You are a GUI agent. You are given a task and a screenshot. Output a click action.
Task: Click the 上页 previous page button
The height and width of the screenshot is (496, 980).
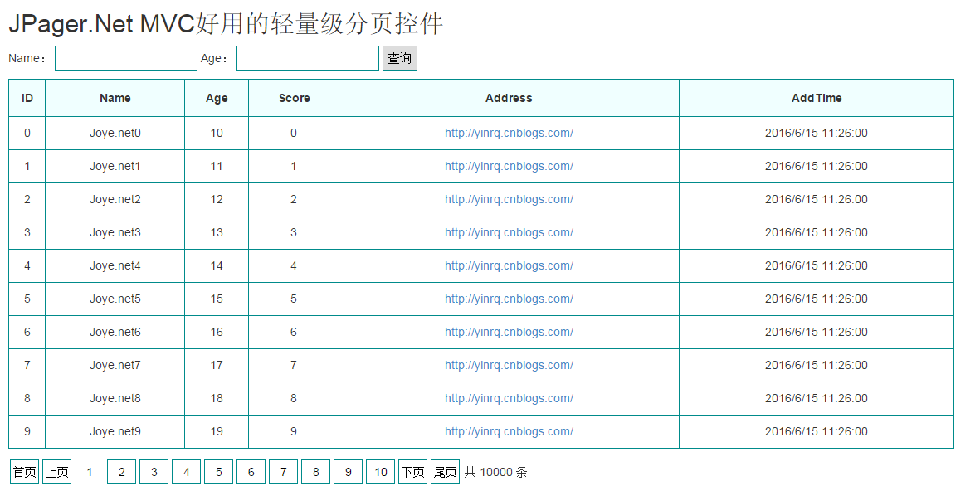click(x=56, y=472)
